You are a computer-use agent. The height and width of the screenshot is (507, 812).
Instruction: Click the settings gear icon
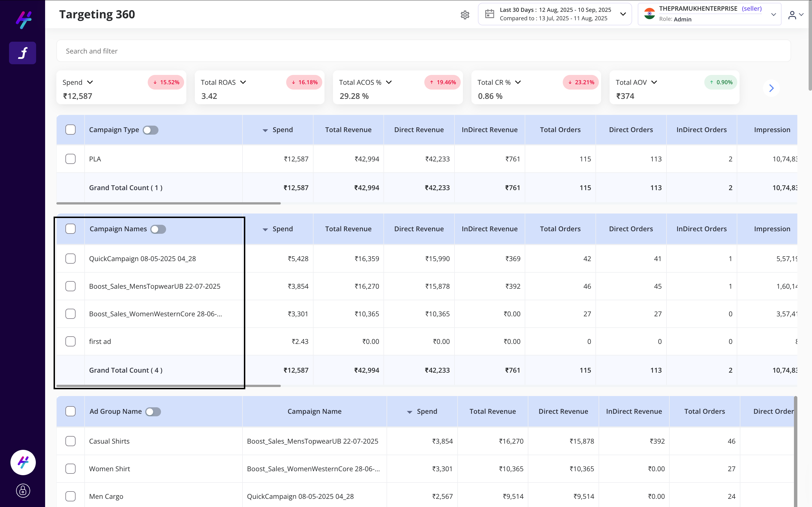465,15
